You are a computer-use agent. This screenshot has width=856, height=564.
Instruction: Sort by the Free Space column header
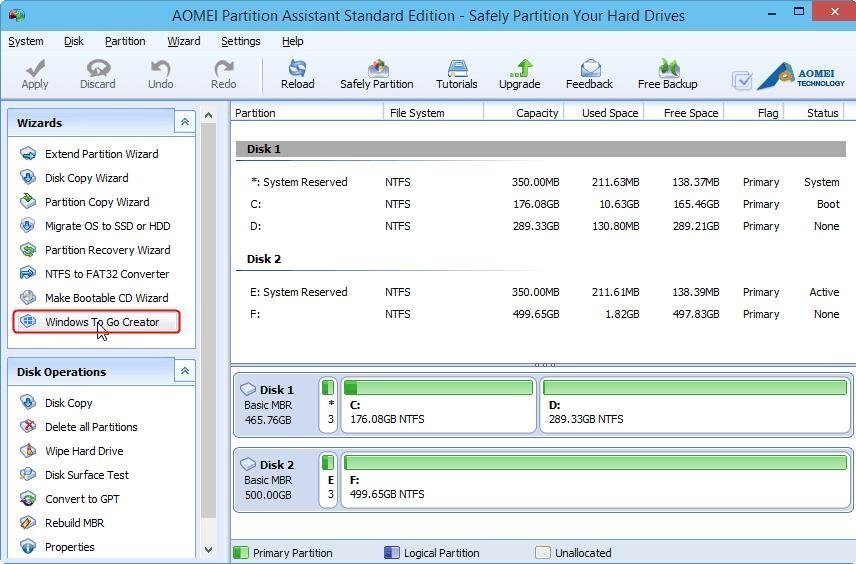pos(684,113)
